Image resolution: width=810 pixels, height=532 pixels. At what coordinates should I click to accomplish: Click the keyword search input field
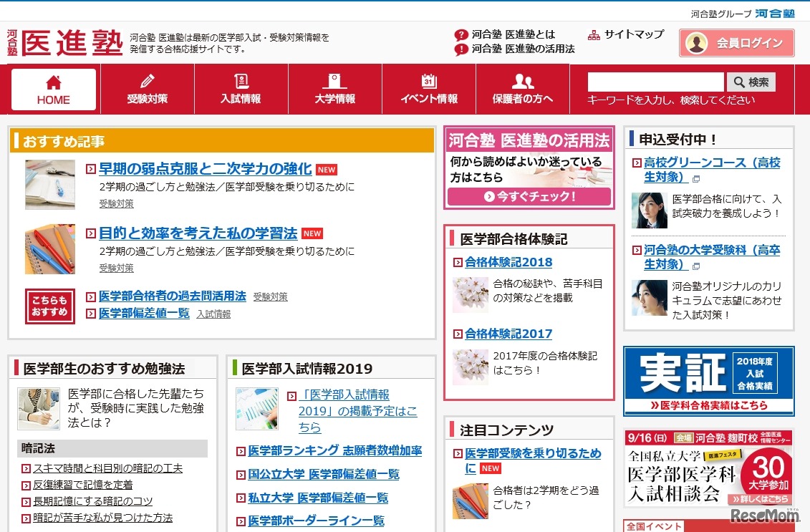click(654, 82)
